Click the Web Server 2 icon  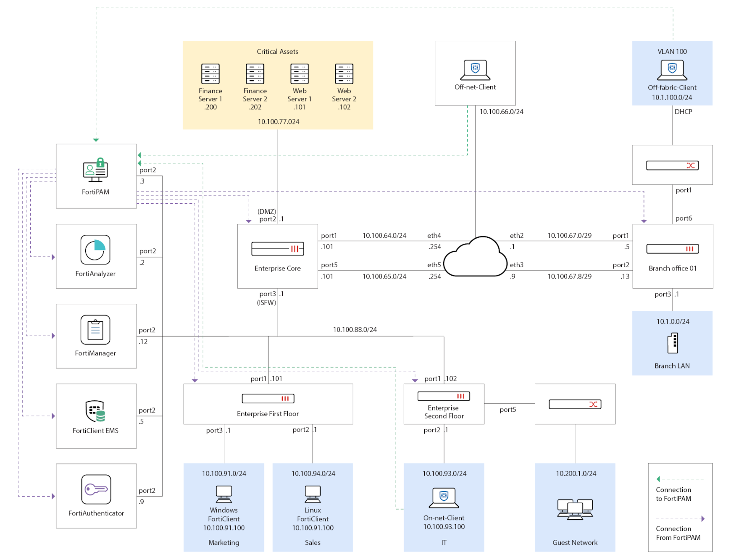[344, 73]
